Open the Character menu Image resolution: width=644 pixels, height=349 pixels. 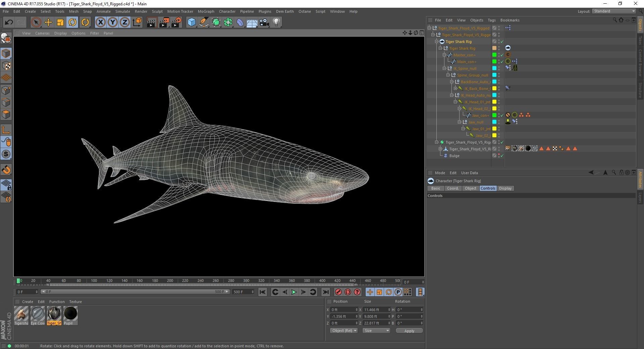click(x=227, y=11)
